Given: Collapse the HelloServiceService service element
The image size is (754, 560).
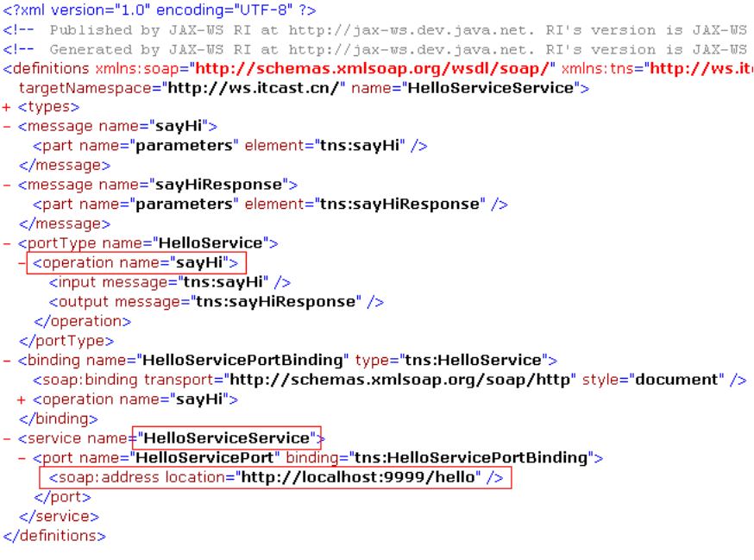Looking at the screenshot, I should coord(6,437).
